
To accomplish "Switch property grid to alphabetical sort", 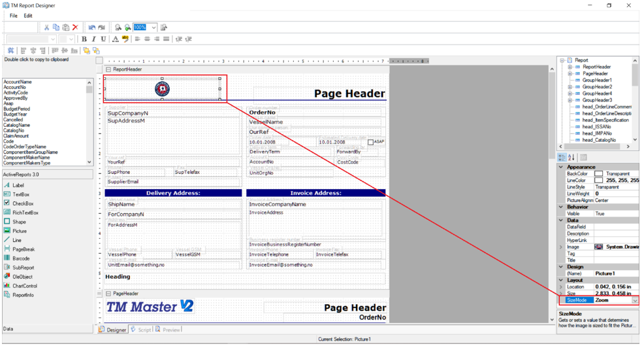I will coord(572,158).
